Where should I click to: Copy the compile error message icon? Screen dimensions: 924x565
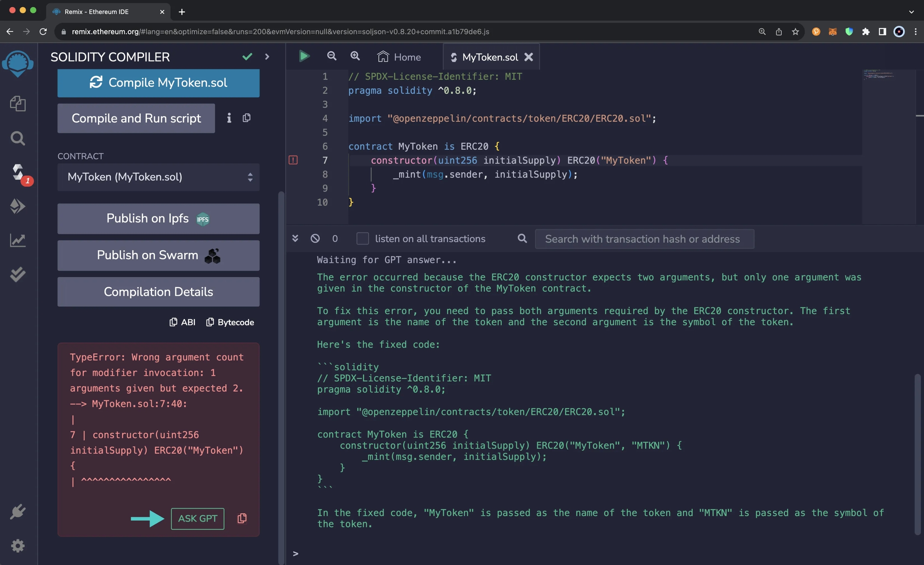(x=242, y=518)
